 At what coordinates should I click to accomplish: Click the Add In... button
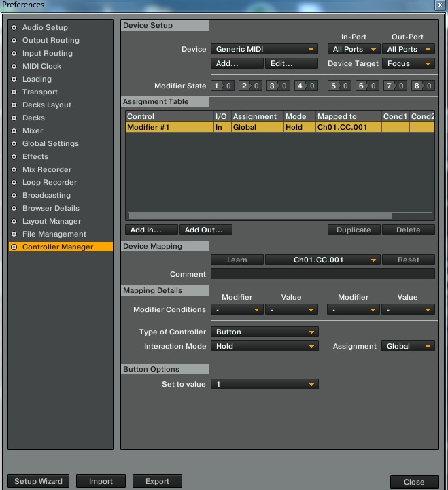coord(152,230)
